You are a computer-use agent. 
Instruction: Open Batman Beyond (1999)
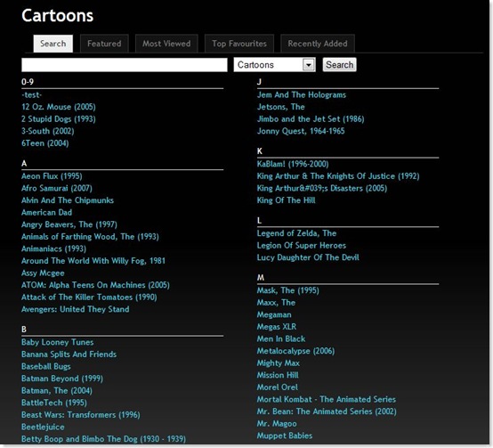click(x=62, y=379)
